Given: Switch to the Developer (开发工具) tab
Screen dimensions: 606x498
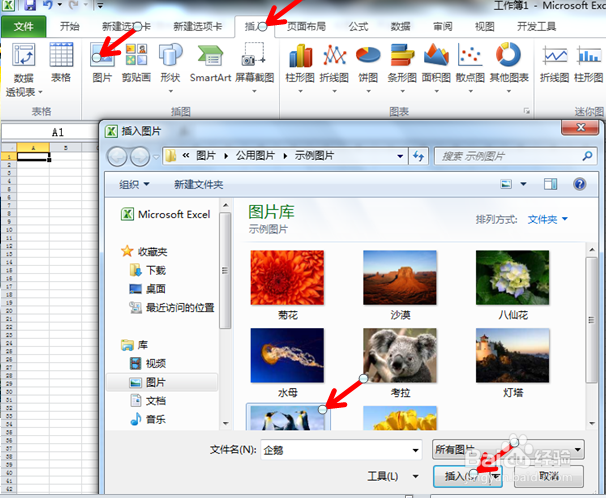Looking at the screenshot, I should pos(536,26).
